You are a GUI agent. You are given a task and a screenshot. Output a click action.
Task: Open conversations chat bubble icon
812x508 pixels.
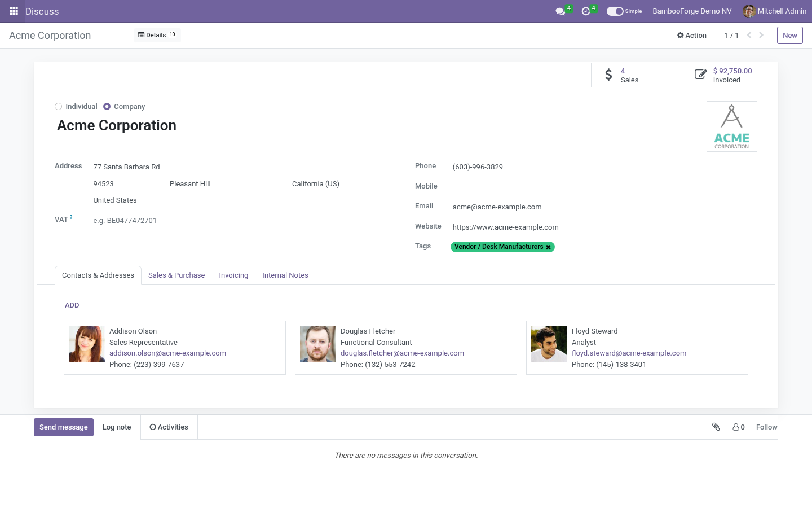pyautogui.click(x=560, y=11)
